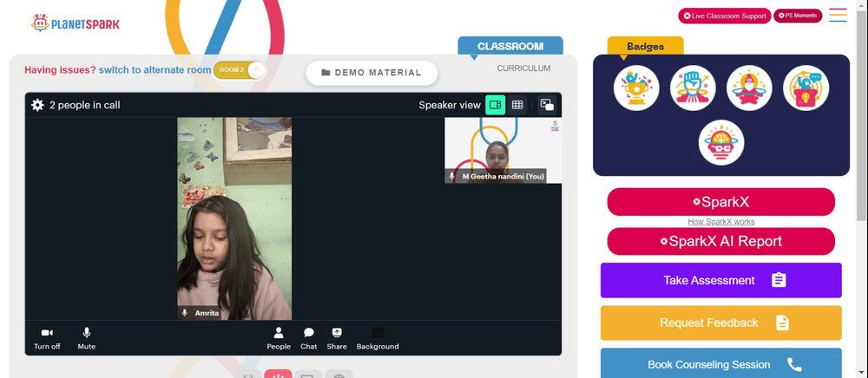Click microphone icon beside Amrita's name
The width and height of the screenshot is (868, 378).
coord(185,313)
